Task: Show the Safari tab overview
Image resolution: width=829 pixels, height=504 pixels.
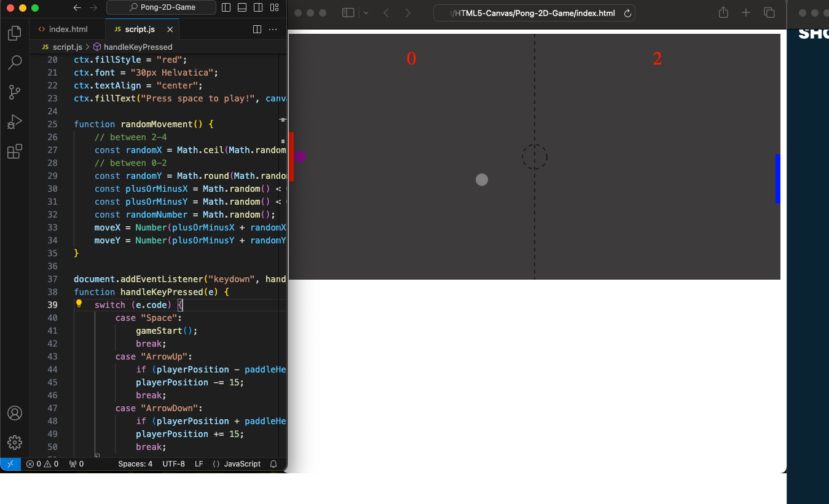Action: coord(769,13)
